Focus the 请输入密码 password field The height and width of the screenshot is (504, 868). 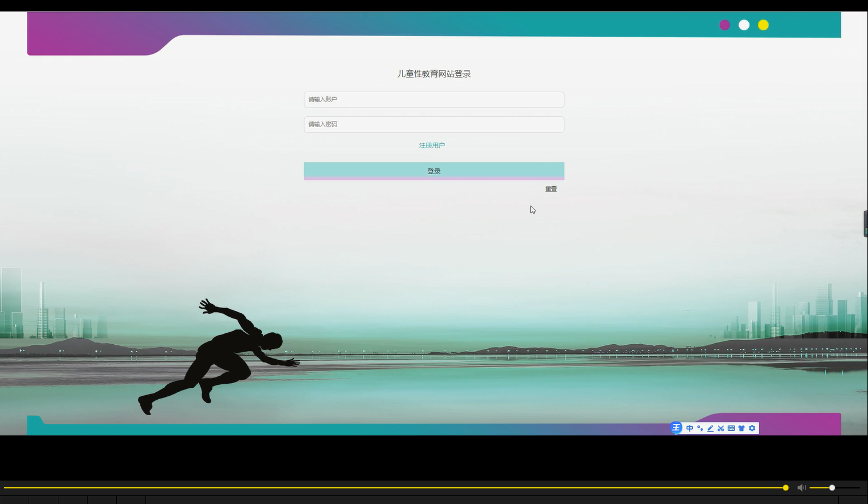(x=434, y=124)
